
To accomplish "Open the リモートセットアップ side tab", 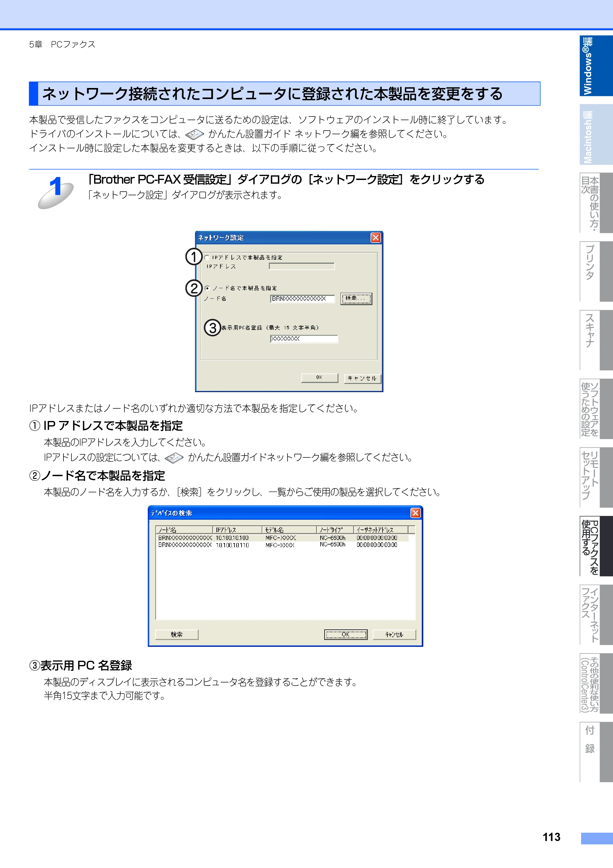I will 596,477.
